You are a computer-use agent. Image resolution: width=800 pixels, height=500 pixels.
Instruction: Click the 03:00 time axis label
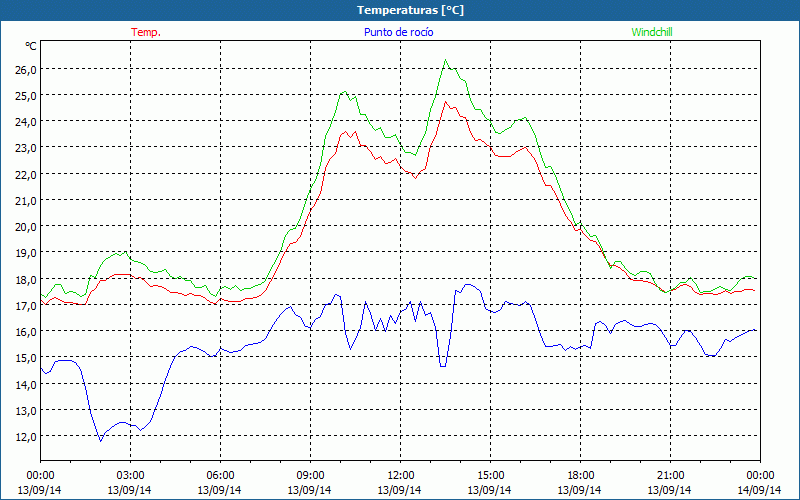130,476
